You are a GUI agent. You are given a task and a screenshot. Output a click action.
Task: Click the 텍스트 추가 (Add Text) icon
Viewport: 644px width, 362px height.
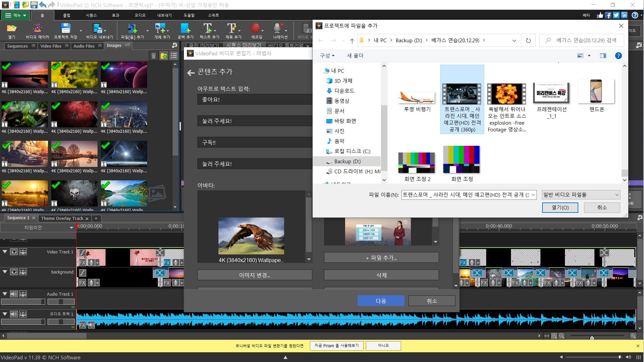click(208, 28)
